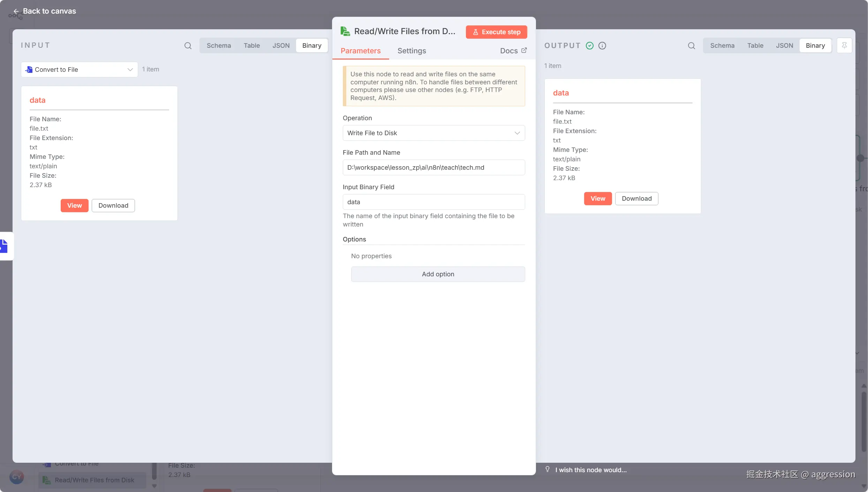View the input binary data
Image resolution: width=868 pixels, height=492 pixels.
74,206
